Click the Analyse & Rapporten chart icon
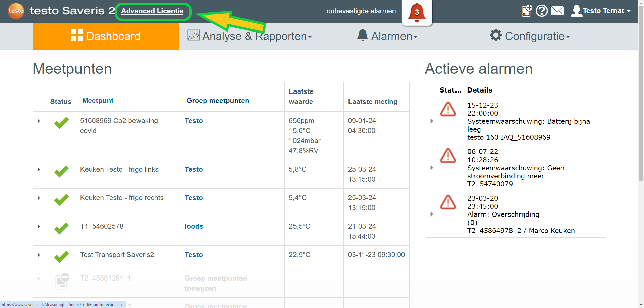The height and width of the screenshot is (308, 644). 194,35
